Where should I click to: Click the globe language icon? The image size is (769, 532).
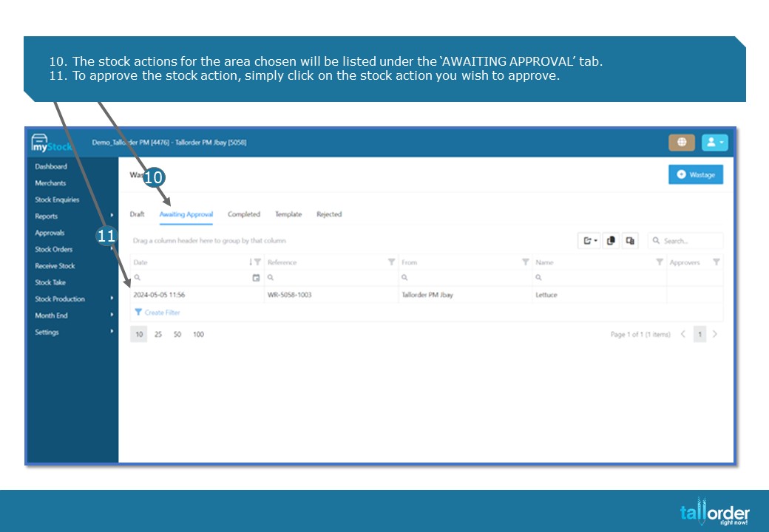(x=682, y=143)
